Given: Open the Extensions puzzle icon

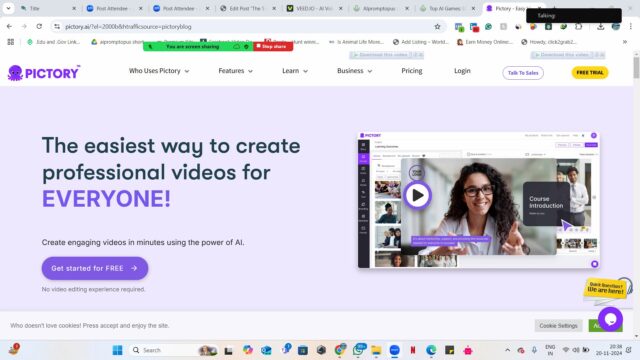Looking at the screenshot, I should click(x=578, y=27).
